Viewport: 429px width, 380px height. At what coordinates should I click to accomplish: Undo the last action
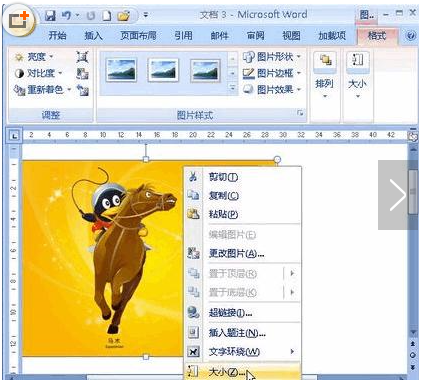point(67,15)
